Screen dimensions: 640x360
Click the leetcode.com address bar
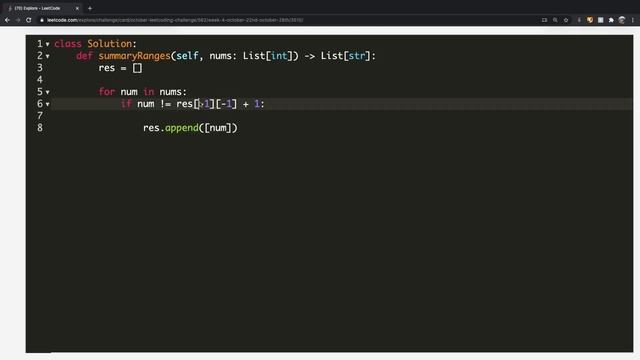[175, 20]
